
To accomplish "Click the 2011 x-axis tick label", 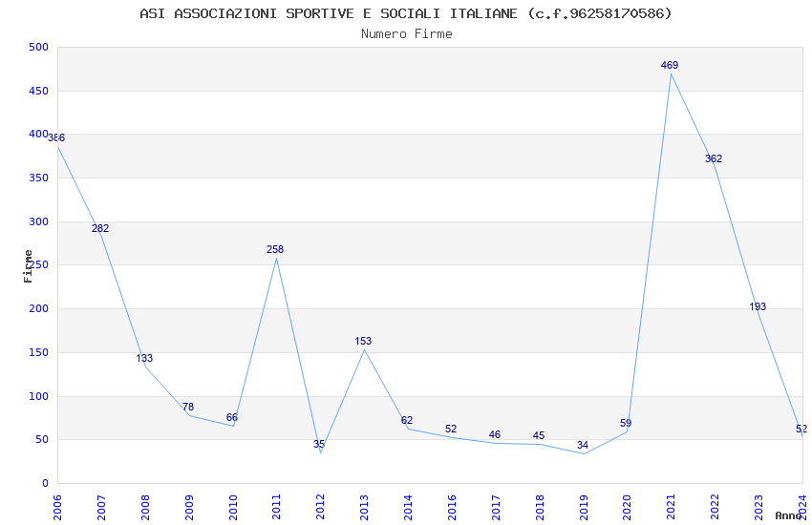I will (276, 507).
